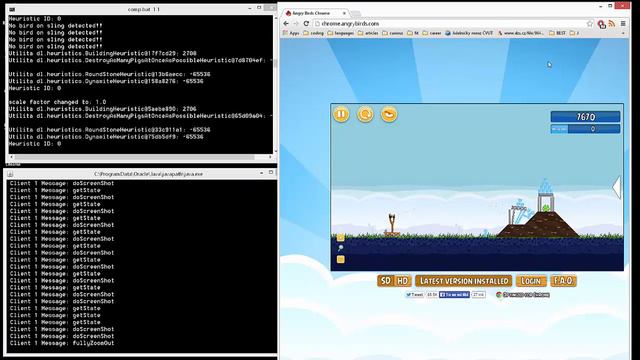Close the Angry Birds Chrome tab
Viewport: 640px width, 360px height.
344,13
